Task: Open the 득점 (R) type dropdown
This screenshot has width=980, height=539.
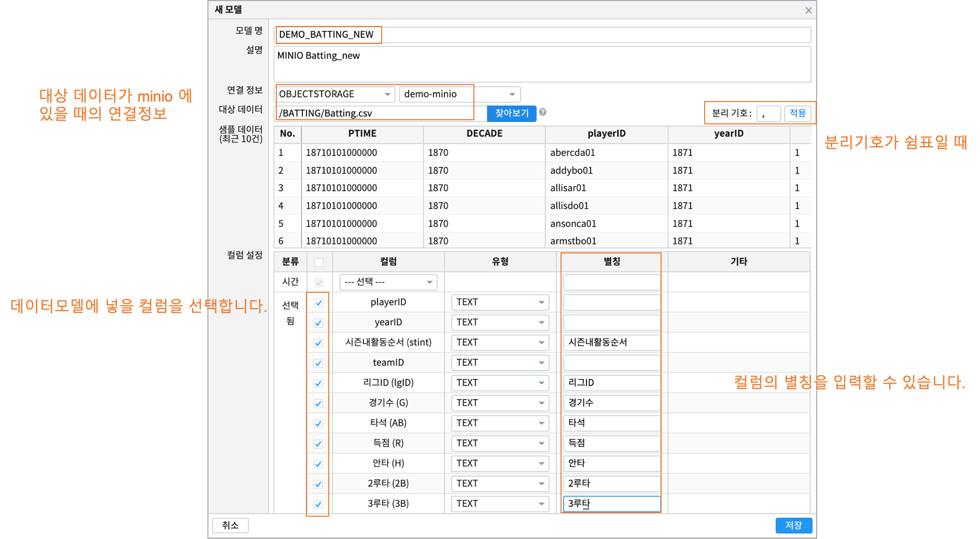Action: [x=500, y=444]
